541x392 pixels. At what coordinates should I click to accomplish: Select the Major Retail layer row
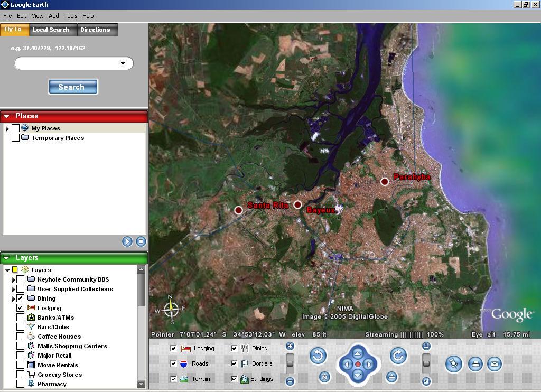tap(54, 356)
